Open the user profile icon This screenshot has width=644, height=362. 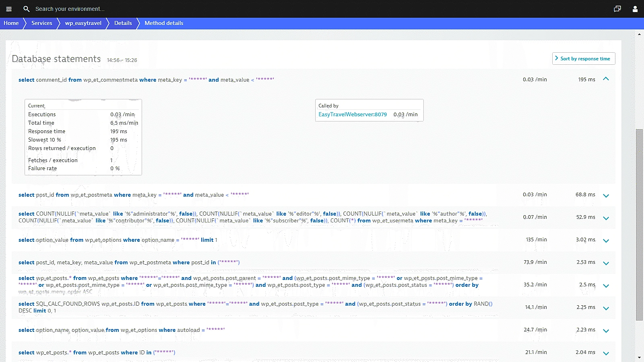pos(635,9)
